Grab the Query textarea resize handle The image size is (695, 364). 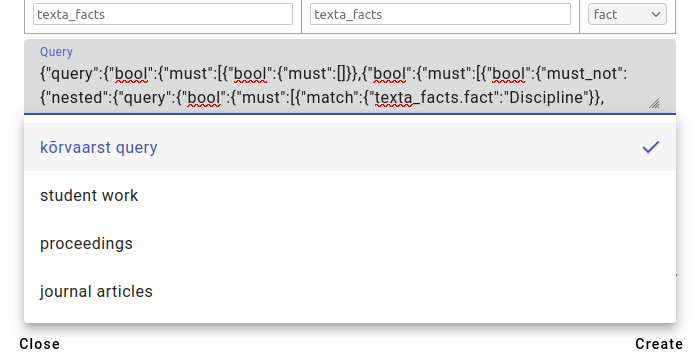click(654, 103)
